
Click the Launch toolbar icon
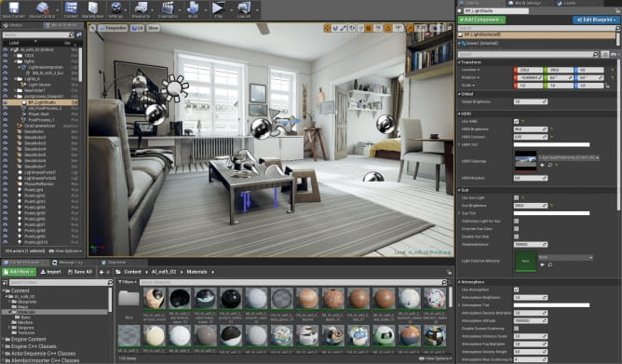pos(244,8)
